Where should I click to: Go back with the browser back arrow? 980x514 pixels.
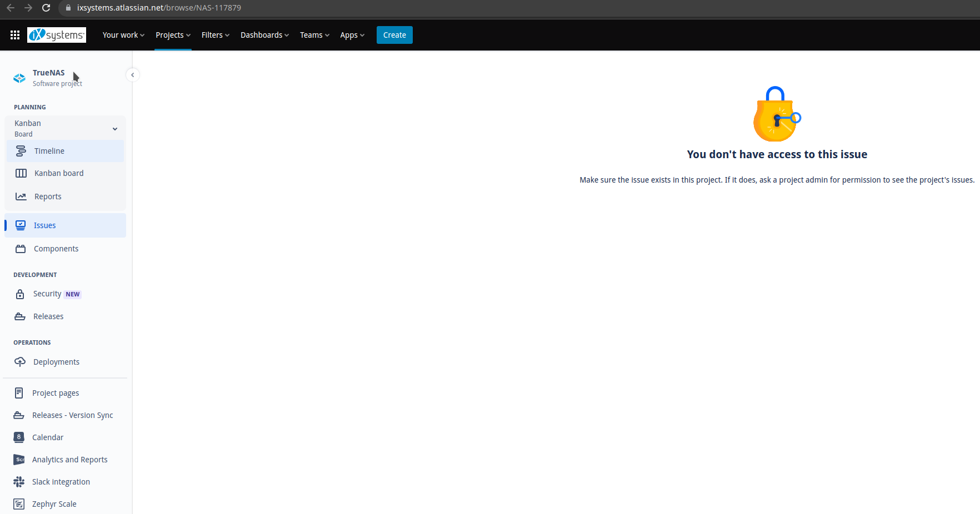point(10,8)
